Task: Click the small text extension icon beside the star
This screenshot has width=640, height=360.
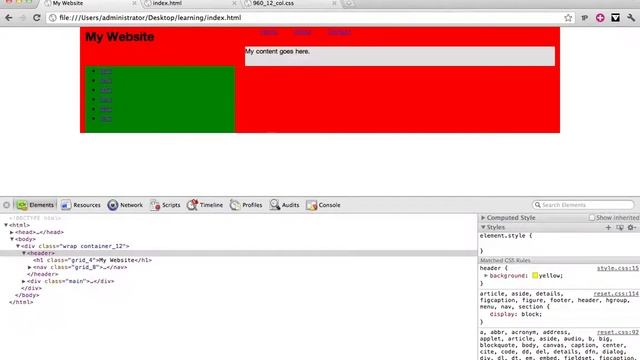Action: (x=584, y=18)
